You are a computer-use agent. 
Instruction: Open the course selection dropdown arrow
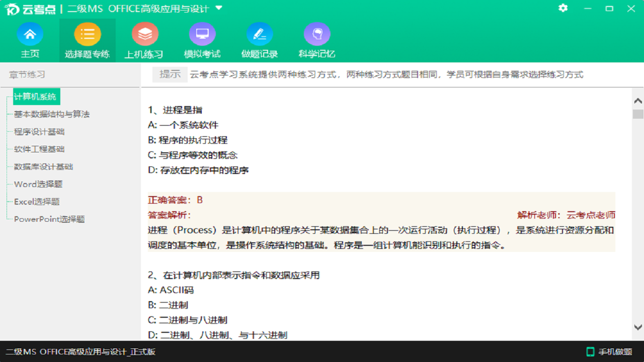tap(218, 8)
